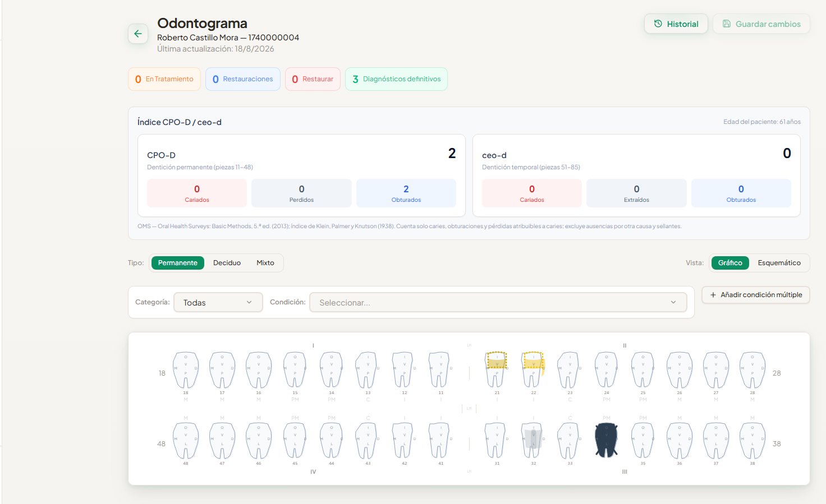Viewport: 826px width, 504px height.
Task: Open the Historial view
Action: pyautogui.click(x=676, y=24)
